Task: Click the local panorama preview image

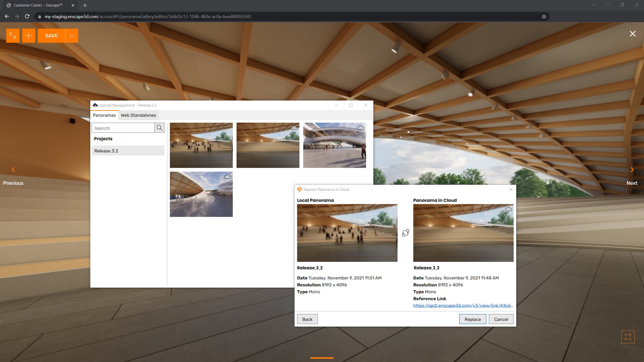Action: click(347, 233)
